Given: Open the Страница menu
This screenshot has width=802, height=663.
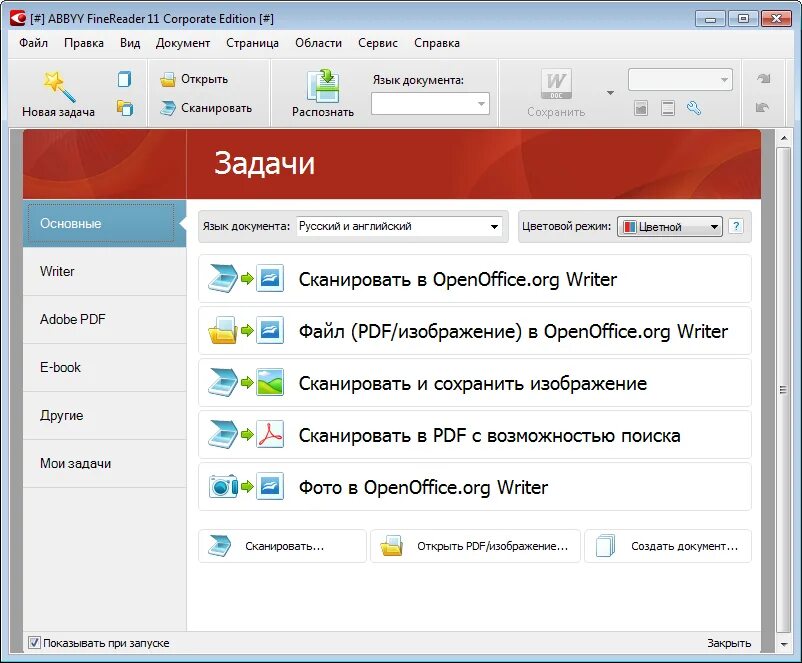Looking at the screenshot, I should (253, 43).
